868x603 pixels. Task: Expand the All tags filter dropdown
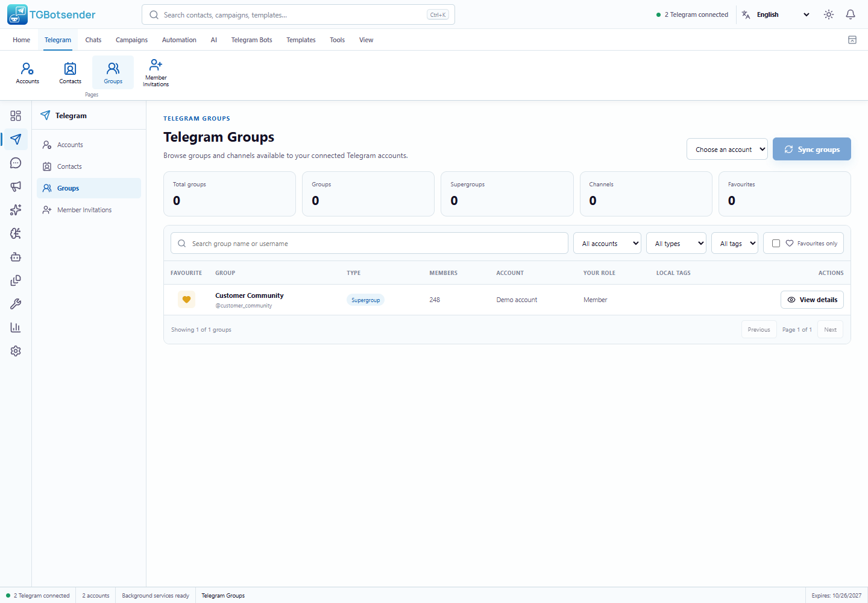point(735,244)
